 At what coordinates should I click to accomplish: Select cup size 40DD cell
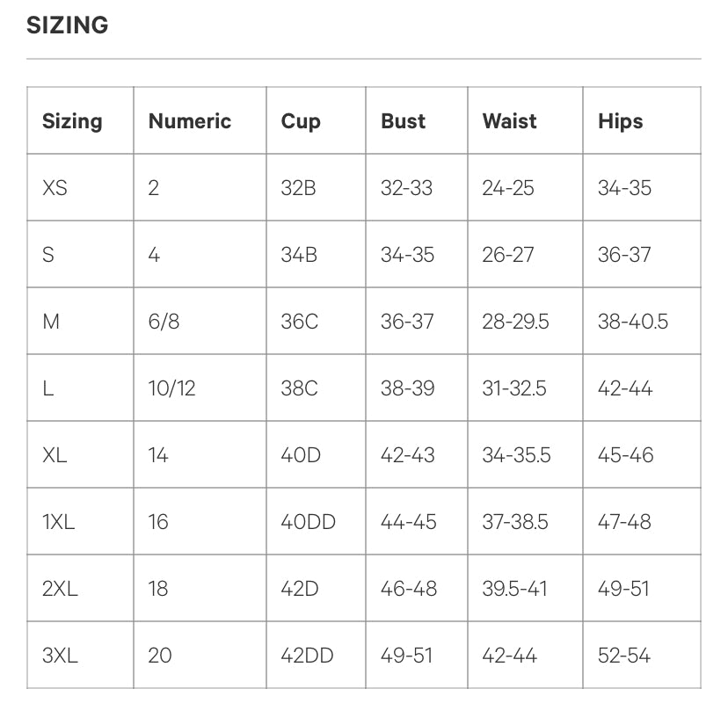pos(309,521)
